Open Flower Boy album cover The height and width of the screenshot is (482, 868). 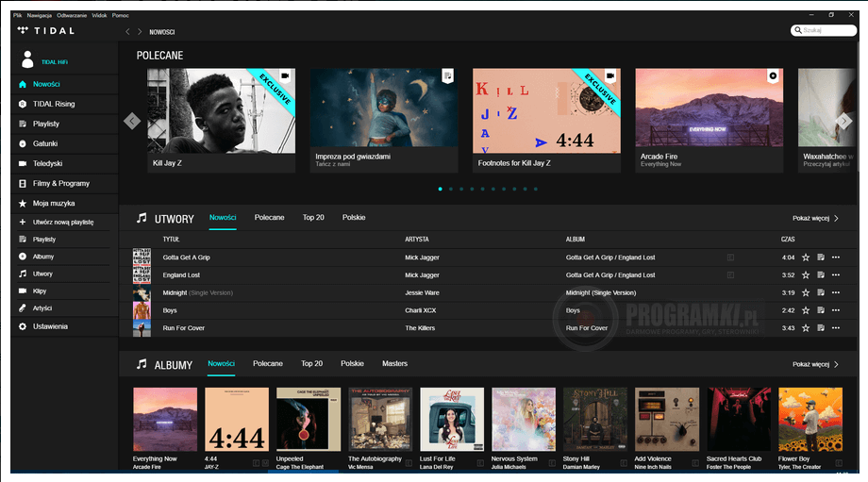point(810,420)
